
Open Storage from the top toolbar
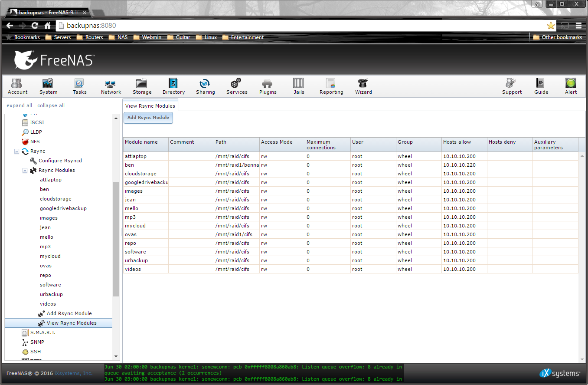pos(142,86)
